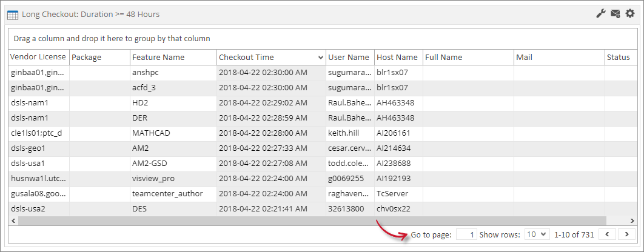Select the DES feature cell
The image size is (644, 252).
pos(173,209)
